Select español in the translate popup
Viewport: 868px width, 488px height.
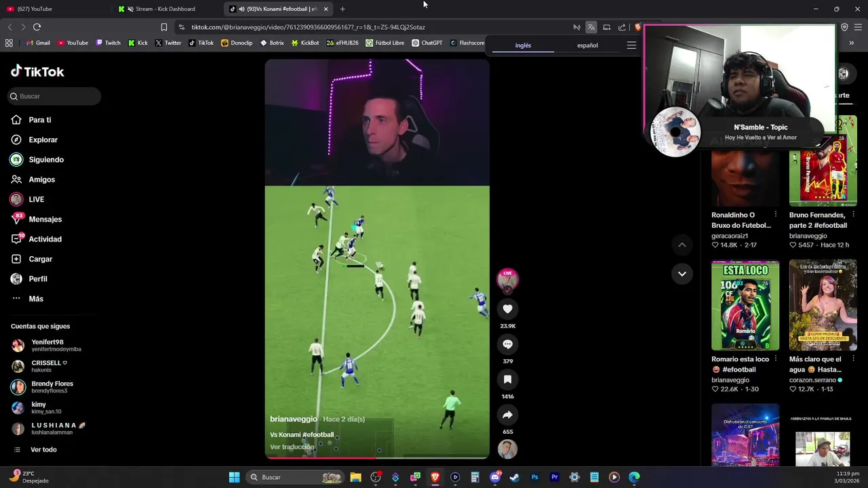[x=587, y=45]
